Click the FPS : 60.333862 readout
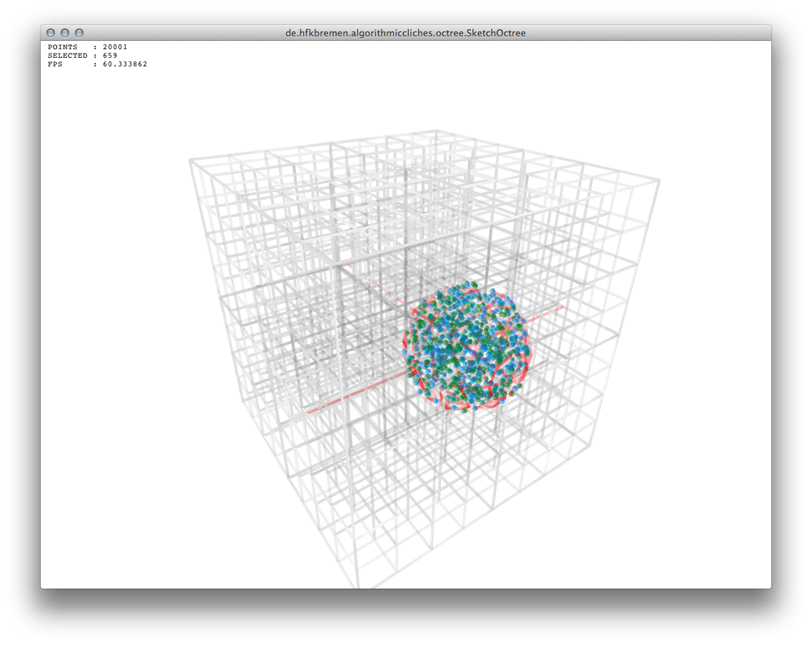812x645 pixels. 97,64
